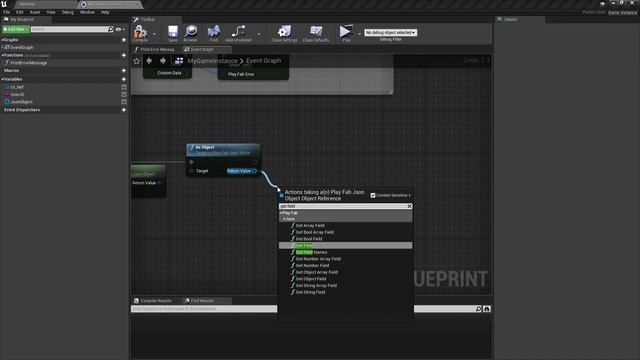Clear the action search box
This screenshot has width=640, height=360.
click(409, 207)
